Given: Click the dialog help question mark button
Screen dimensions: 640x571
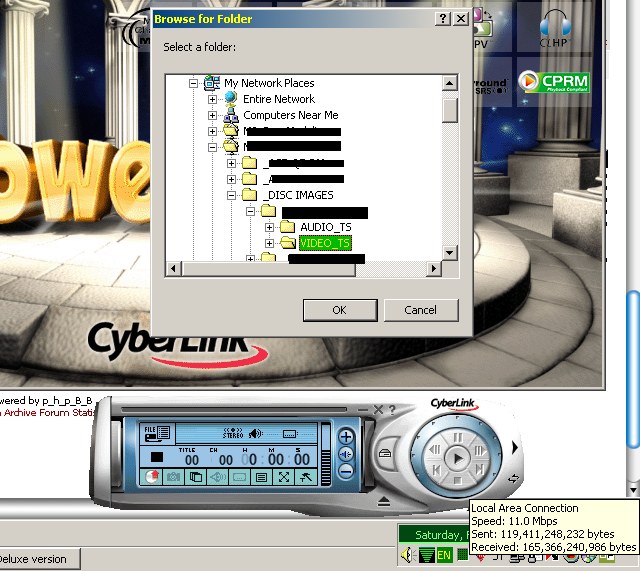Looking at the screenshot, I should click(x=443, y=18).
